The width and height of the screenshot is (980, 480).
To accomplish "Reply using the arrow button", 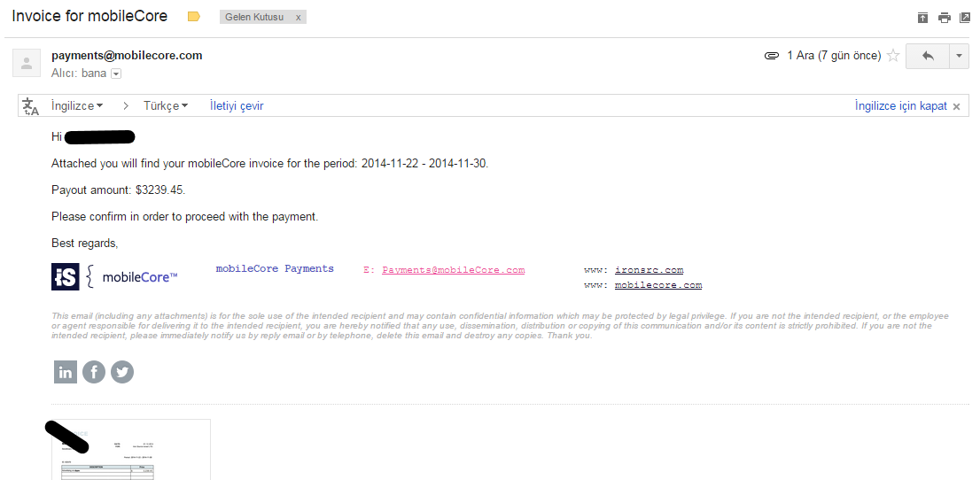I will tap(928, 56).
